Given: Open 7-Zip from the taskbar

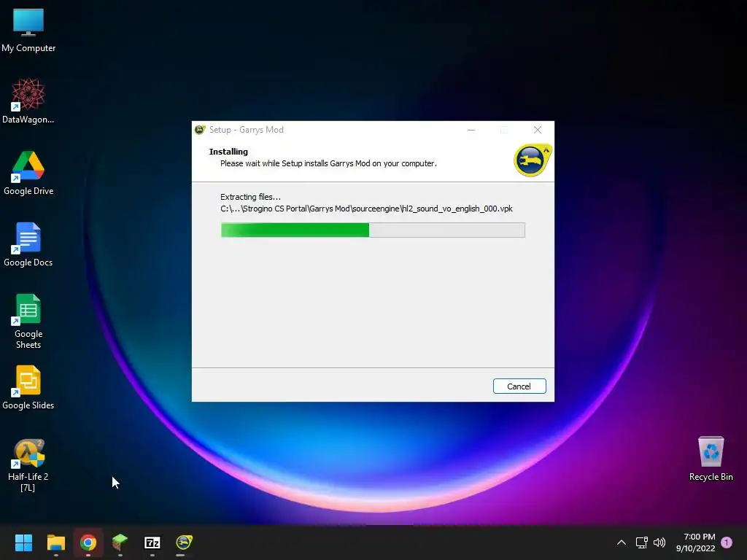Looking at the screenshot, I should (x=152, y=542).
